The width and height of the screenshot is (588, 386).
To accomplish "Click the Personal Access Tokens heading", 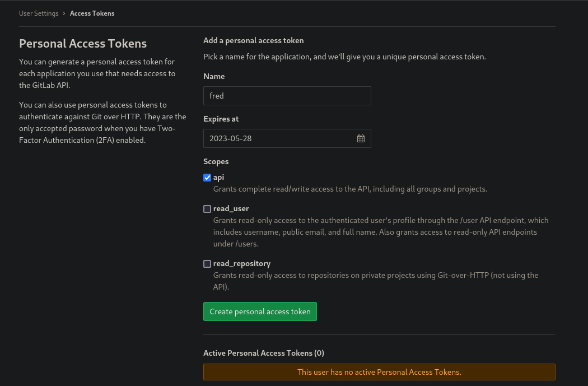I will (x=83, y=44).
